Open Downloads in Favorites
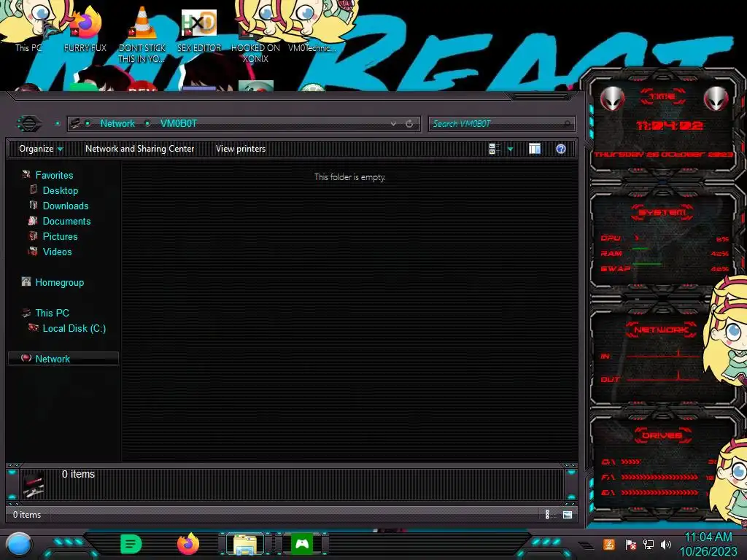The image size is (747, 560). click(x=66, y=206)
